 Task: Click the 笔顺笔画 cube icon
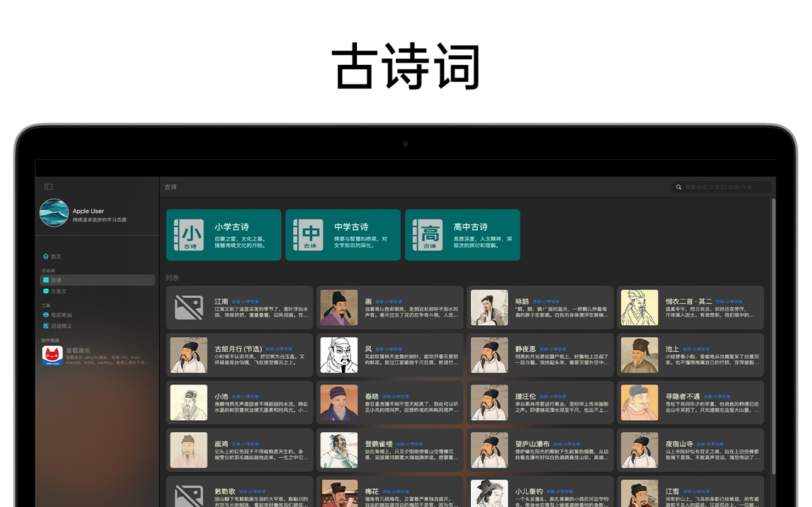click(x=46, y=315)
